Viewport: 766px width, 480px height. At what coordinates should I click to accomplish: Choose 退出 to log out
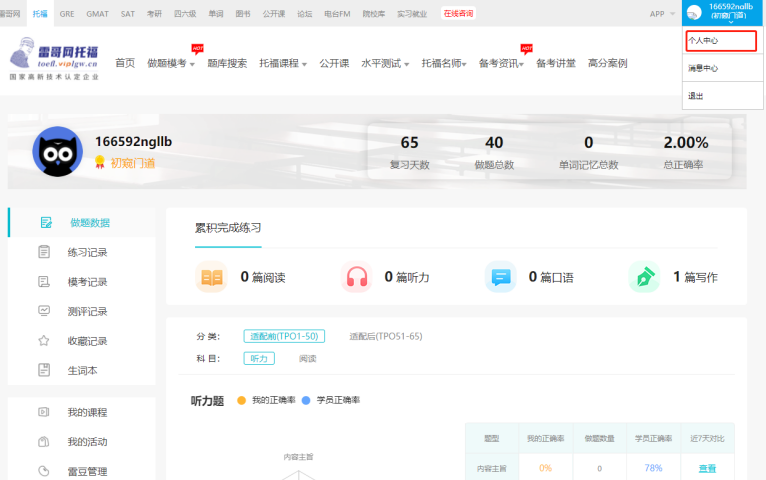point(723,96)
